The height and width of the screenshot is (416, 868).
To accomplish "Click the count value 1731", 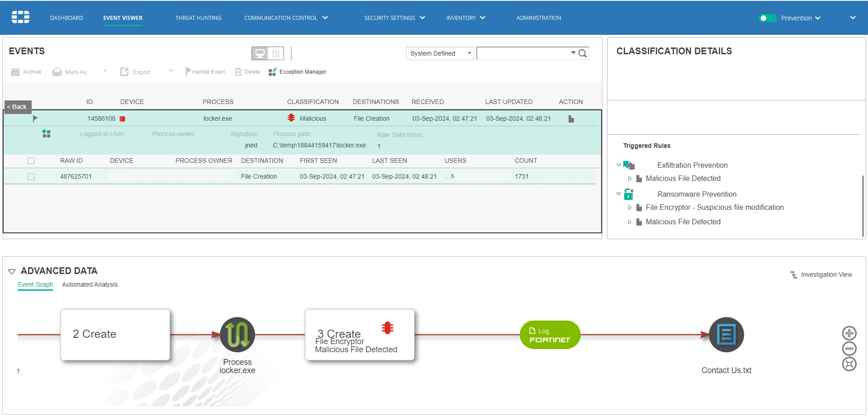I will point(522,176).
